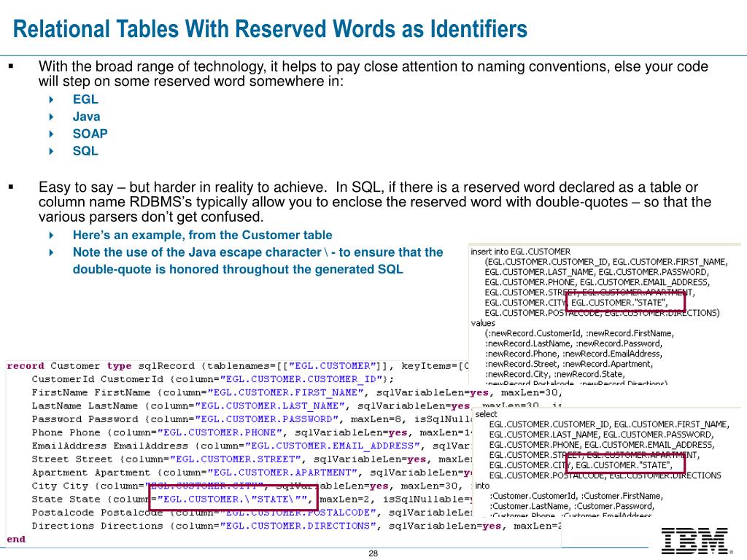747x560 pixels.
Task: Click the 'CustomerId CustomerId' code line
Action: pos(213,379)
